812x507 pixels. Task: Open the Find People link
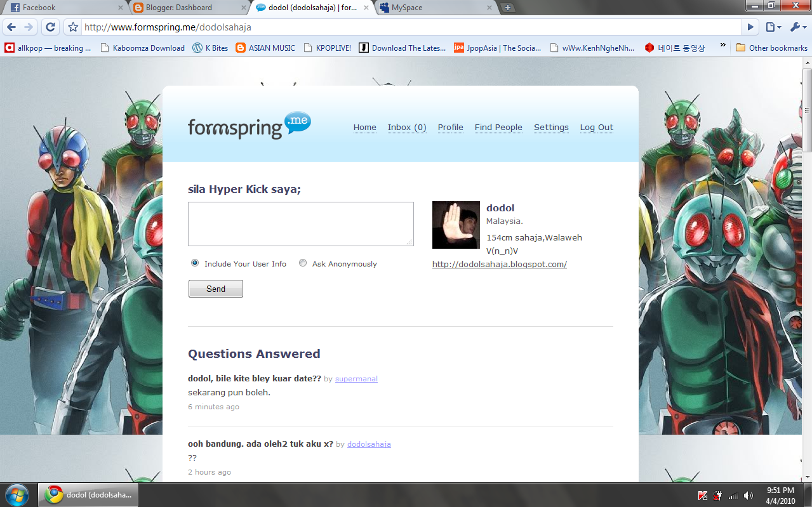click(x=498, y=127)
